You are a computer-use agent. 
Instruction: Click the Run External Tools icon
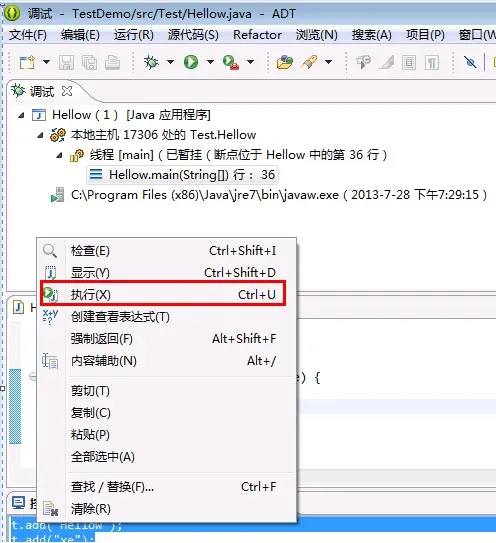coord(231,63)
